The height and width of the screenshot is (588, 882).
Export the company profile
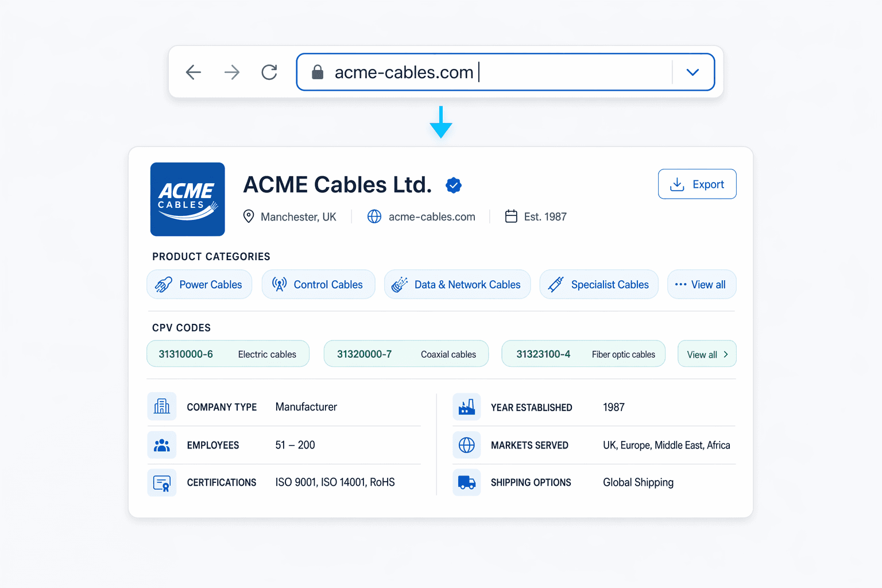(697, 184)
